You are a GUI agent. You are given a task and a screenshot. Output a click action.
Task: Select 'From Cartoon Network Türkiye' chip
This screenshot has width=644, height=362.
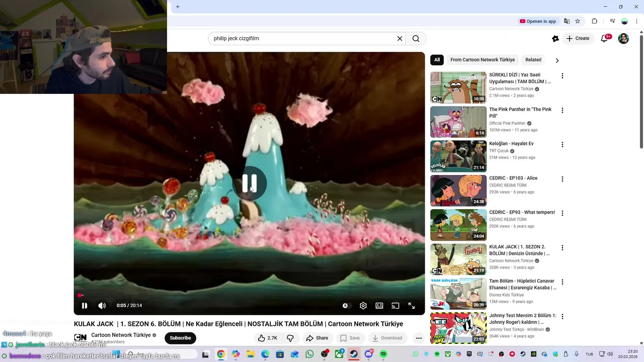(482, 60)
